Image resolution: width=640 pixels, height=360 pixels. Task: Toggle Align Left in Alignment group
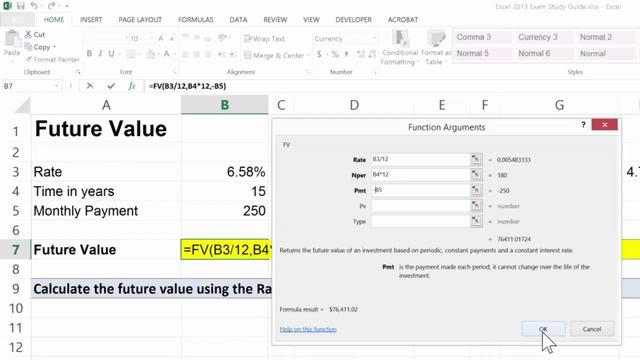(185, 54)
